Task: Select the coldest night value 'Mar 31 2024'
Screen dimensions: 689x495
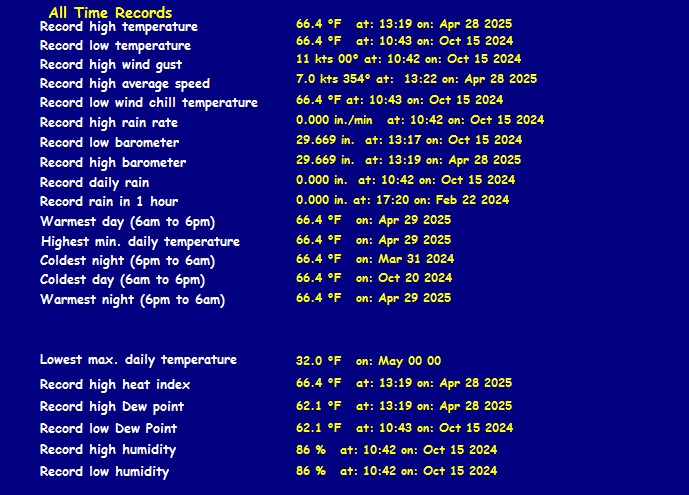Action: pos(375,259)
